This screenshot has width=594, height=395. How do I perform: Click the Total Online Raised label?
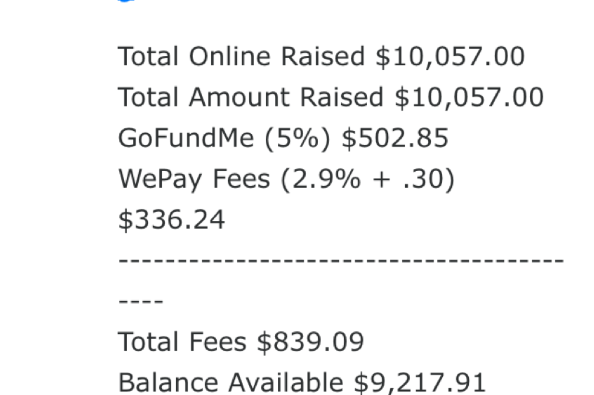click(x=242, y=57)
